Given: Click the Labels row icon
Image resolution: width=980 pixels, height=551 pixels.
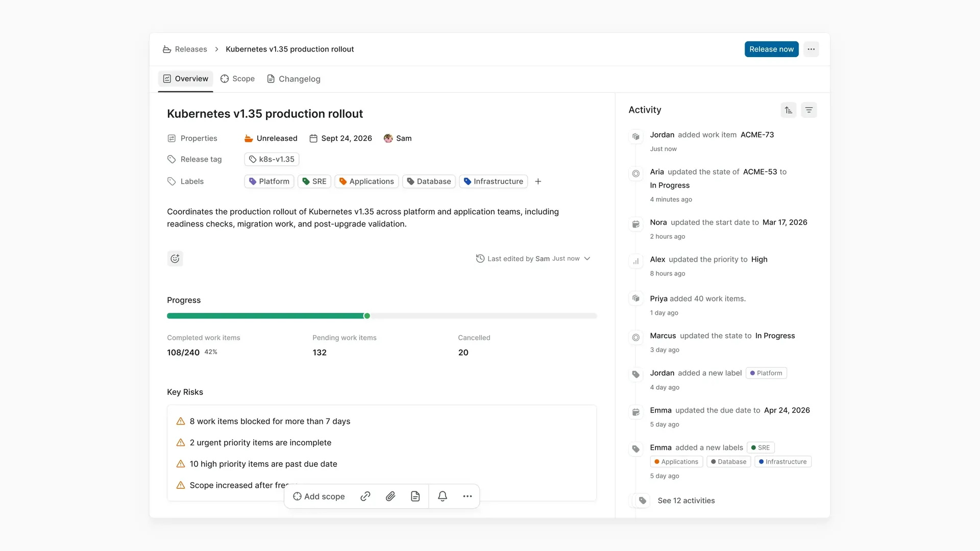Looking at the screenshot, I should tap(171, 181).
